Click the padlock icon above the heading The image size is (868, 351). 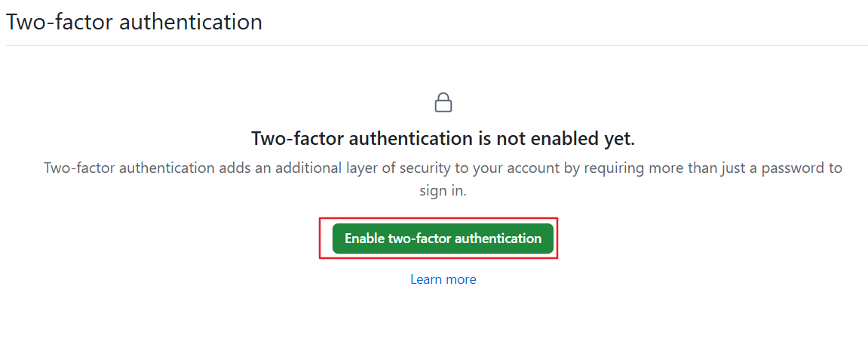pyautogui.click(x=443, y=103)
